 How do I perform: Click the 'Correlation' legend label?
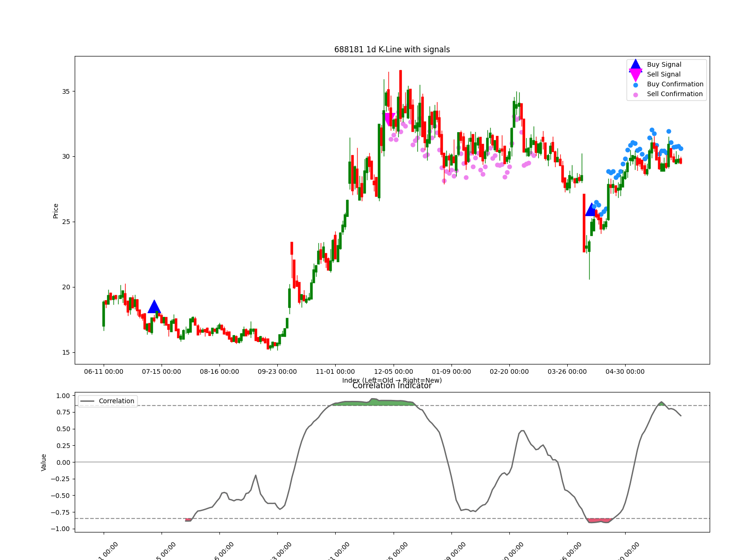click(117, 401)
